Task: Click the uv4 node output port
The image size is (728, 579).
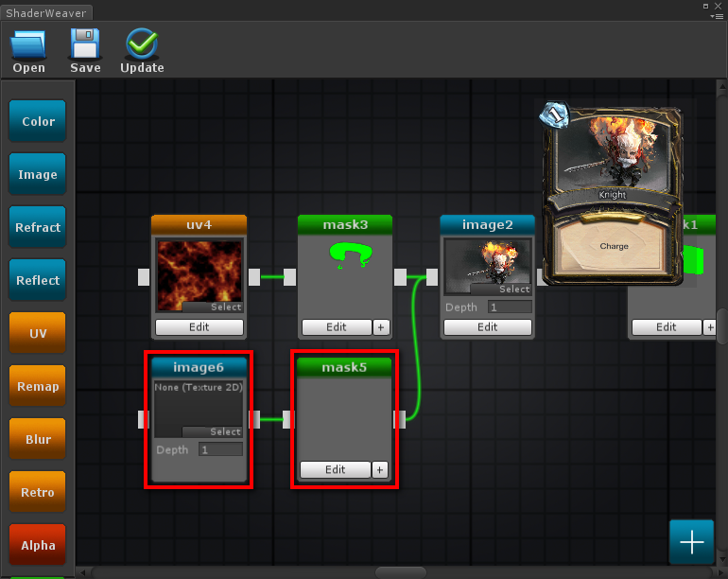Action: pyautogui.click(x=254, y=277)
